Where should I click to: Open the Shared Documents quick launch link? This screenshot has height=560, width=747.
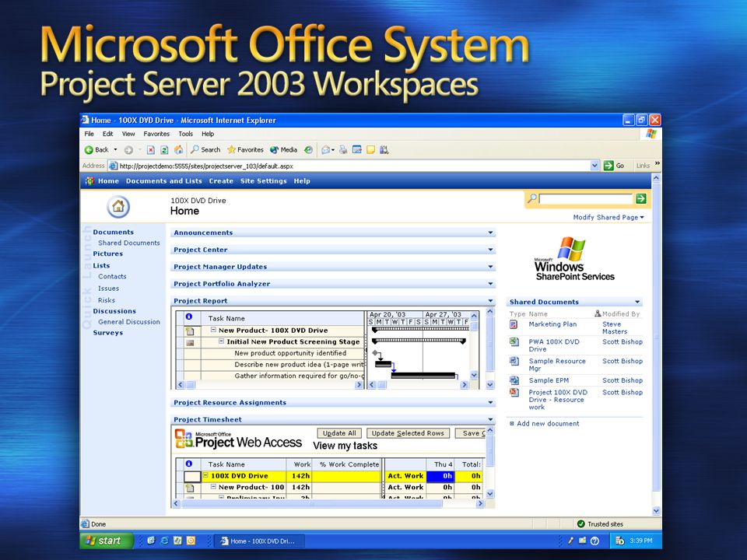129,243
